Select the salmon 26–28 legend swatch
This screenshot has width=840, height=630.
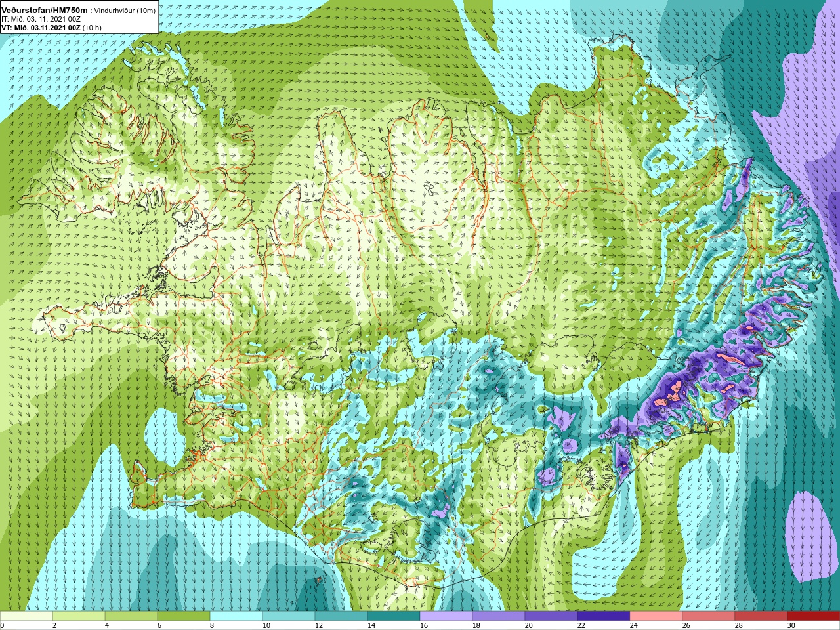(709, 616)
